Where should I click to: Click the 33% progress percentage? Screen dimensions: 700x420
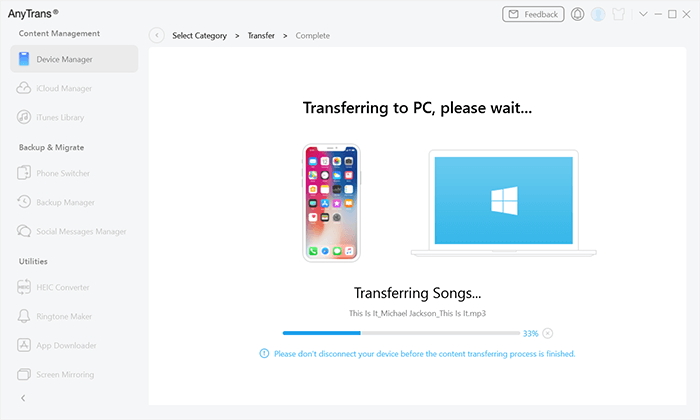click(530, 333)
